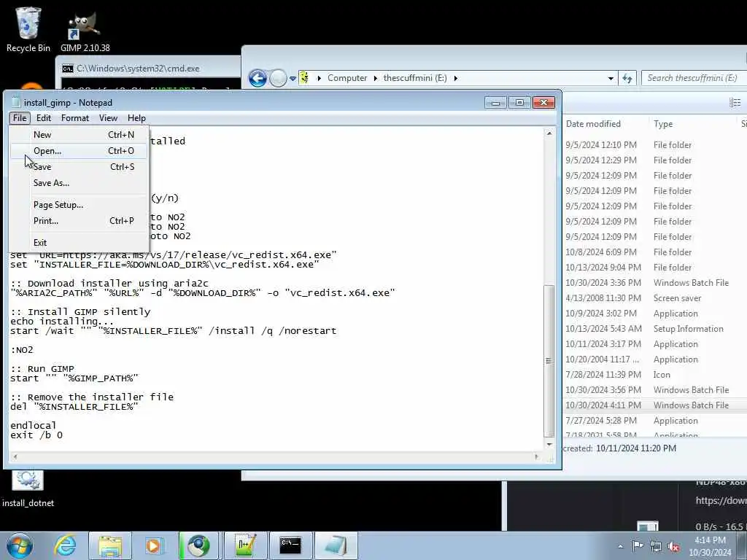Click Explorer's back navigation arrow
The height and width of the screenshot is (560, 747).
(x=258, y=78)
